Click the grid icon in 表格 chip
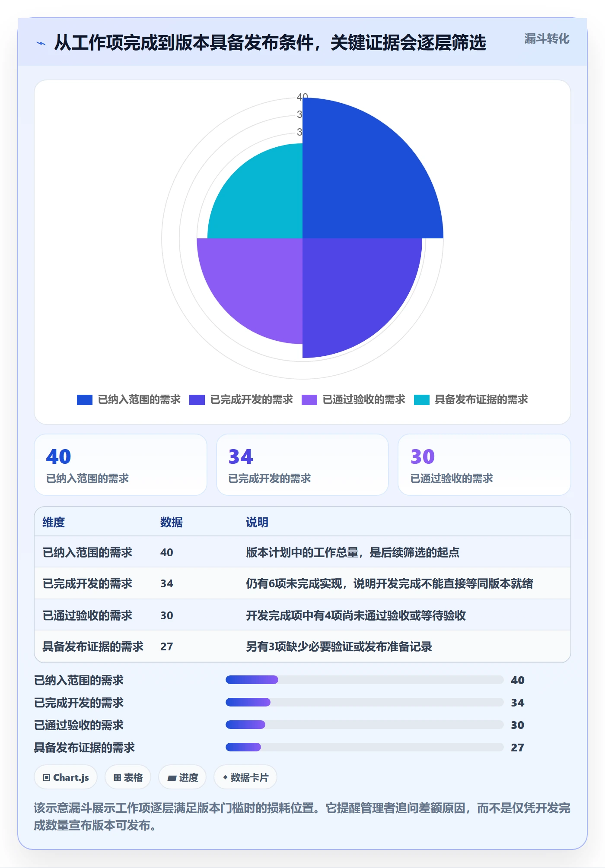 [x=118, y=778]
